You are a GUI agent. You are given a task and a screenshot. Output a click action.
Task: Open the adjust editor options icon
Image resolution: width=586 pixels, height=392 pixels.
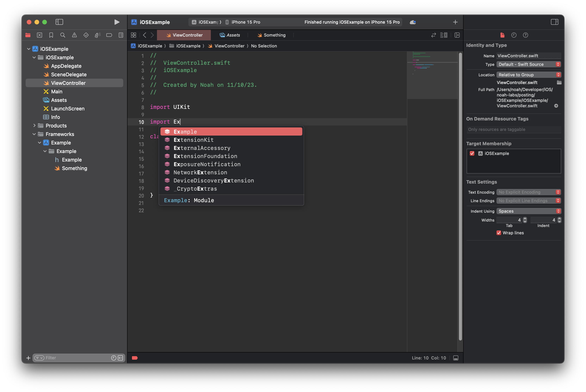[444, 35]
